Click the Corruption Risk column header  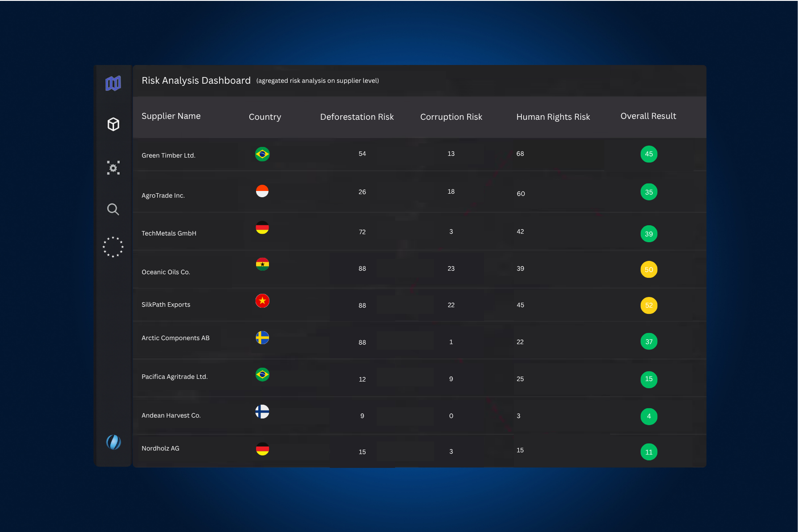pos(451,117)
